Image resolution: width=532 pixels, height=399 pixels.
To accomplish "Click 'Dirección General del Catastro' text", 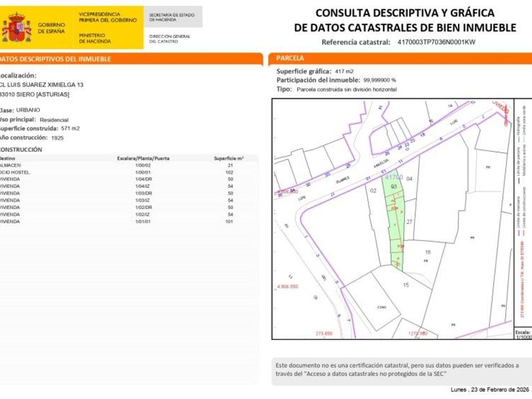I will 169,39.
